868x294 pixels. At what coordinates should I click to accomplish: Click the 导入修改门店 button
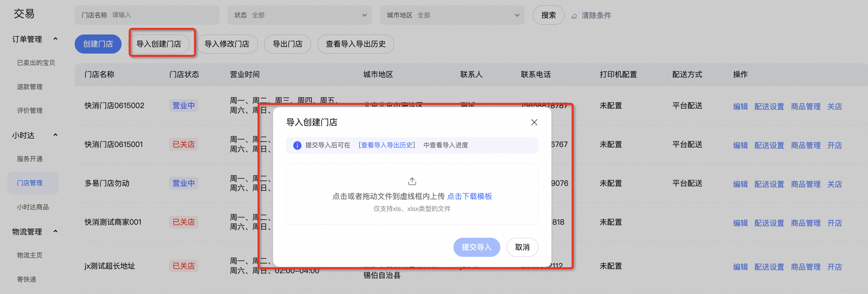click(227, 44)
